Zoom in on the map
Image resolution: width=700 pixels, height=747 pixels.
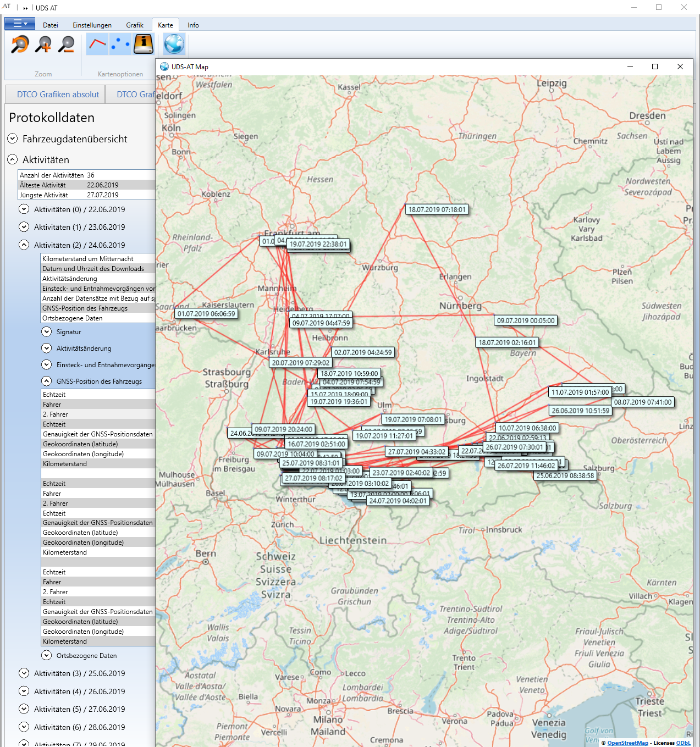(43, 45)
